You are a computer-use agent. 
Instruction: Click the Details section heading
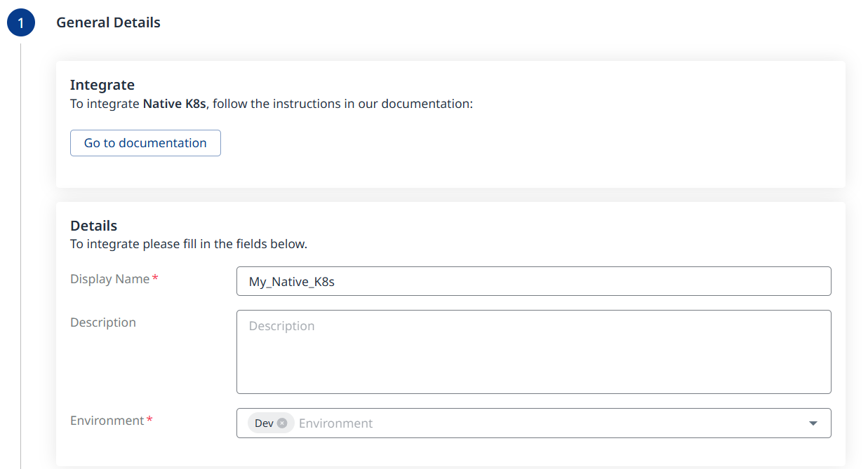point(93,226)
